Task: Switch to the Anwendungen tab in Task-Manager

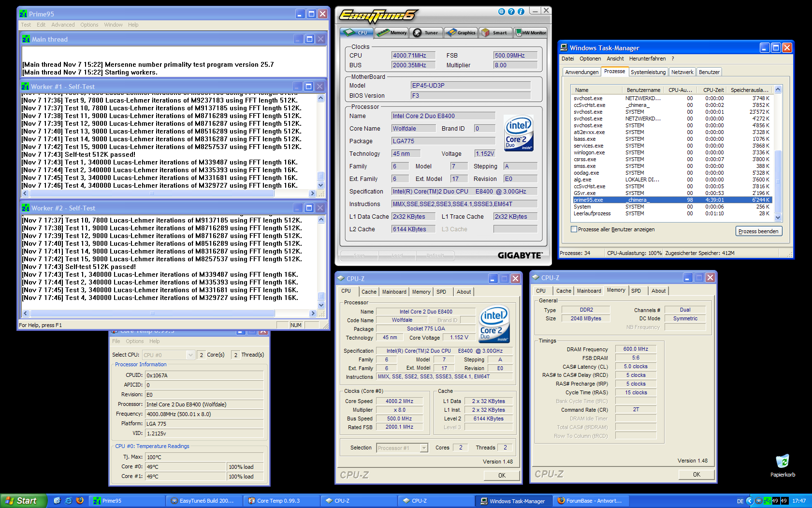Action: point(582,72)
